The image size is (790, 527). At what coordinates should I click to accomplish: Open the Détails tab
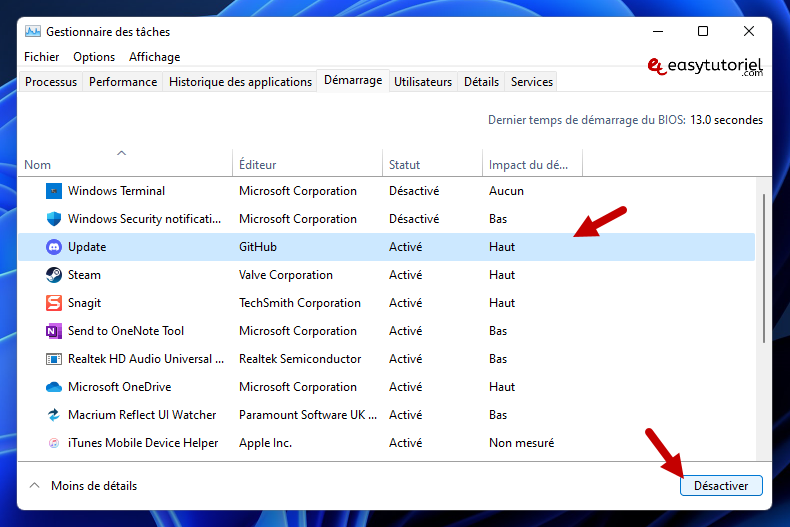(481, 82)
